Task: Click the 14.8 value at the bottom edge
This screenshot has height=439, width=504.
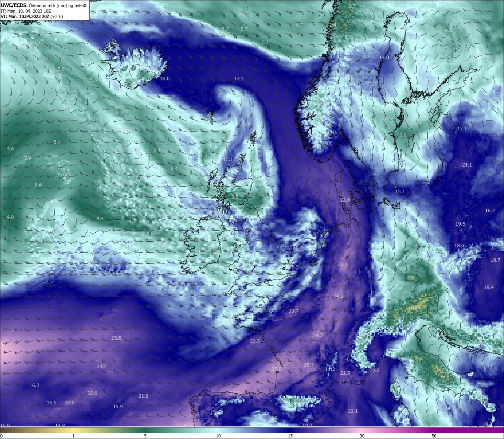Action: [60, 425]
